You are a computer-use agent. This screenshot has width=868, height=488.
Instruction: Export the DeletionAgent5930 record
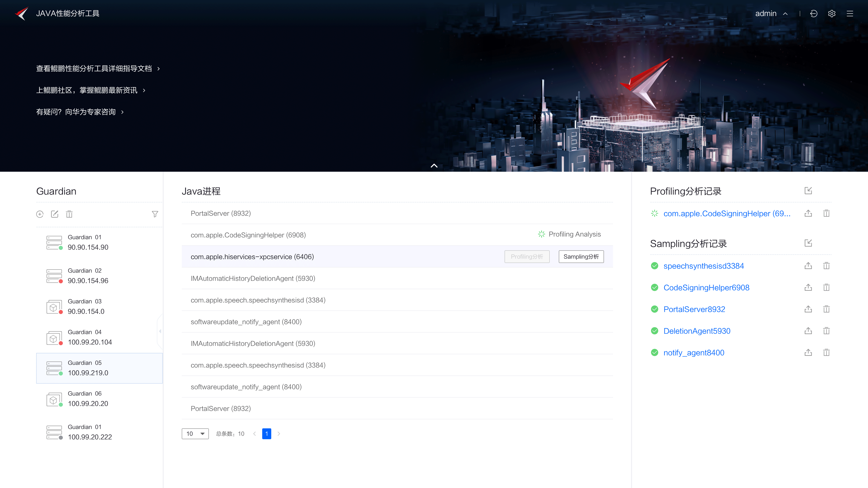[808, 331]
